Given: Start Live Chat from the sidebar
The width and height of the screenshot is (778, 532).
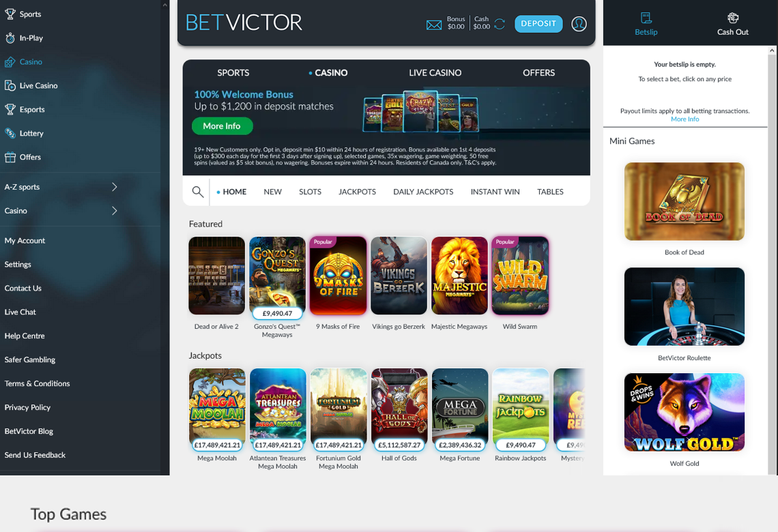Looking at the screenshot, I should pos(20,312).
